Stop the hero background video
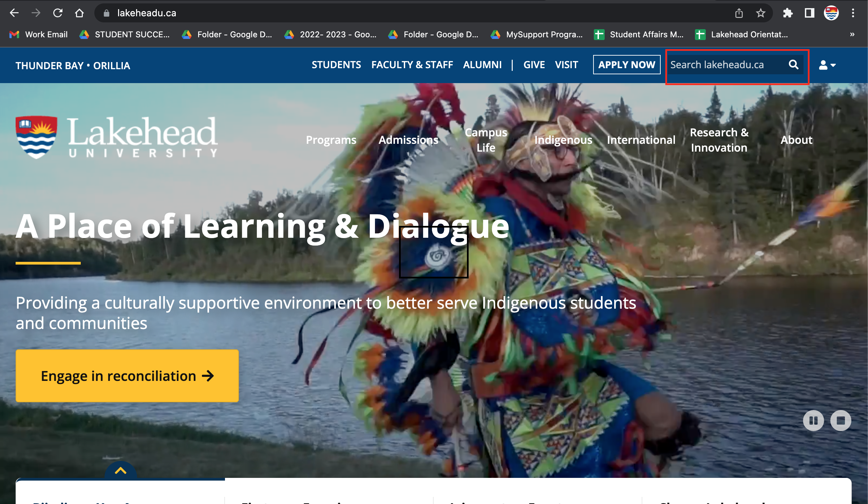Image resolution: width=868 pixels, height=504 pixels. [x=841, y=420]
